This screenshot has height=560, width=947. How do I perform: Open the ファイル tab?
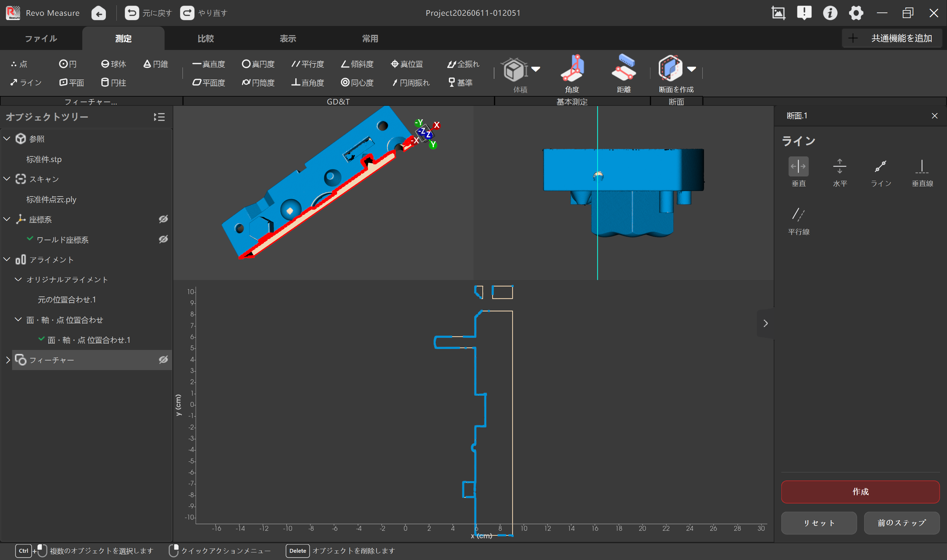[x=41, y=38]
